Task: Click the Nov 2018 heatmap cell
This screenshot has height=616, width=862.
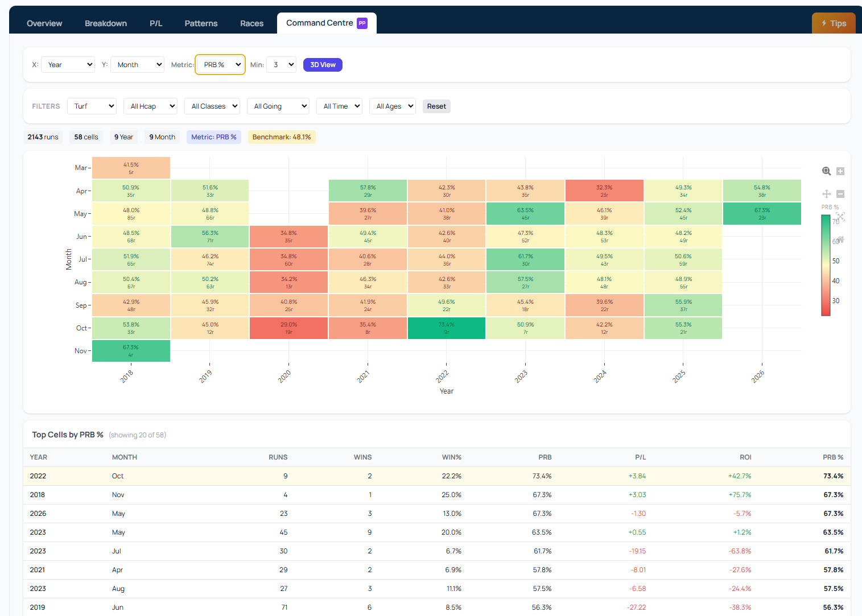Action: click(x=131, y=351)
